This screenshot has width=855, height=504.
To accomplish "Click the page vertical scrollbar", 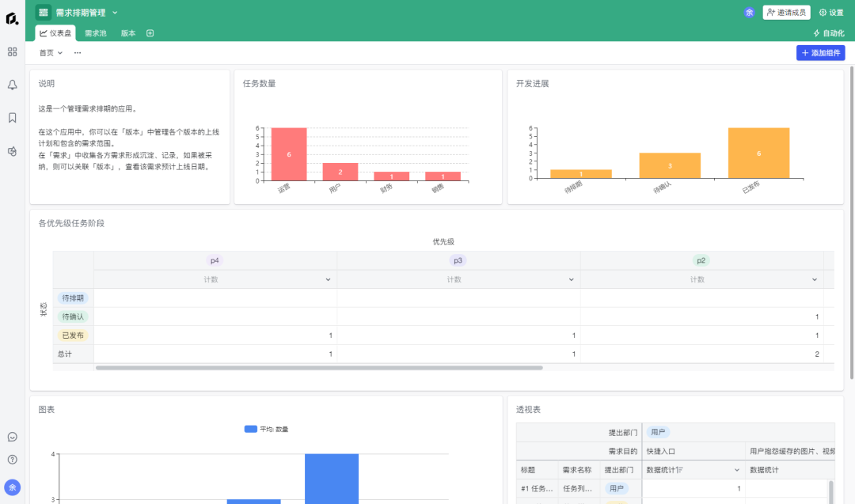I will click(x=852, y=222).
